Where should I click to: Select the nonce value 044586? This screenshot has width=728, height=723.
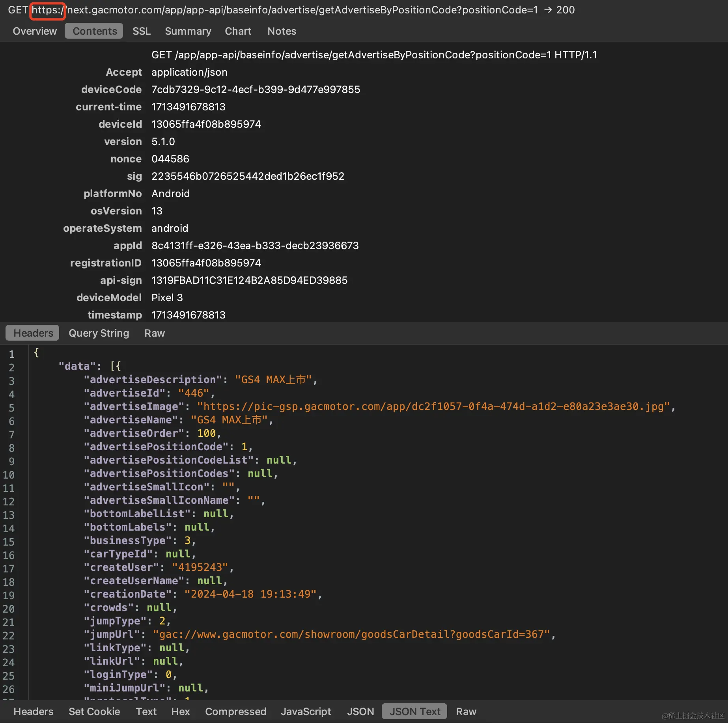[170, 159]
